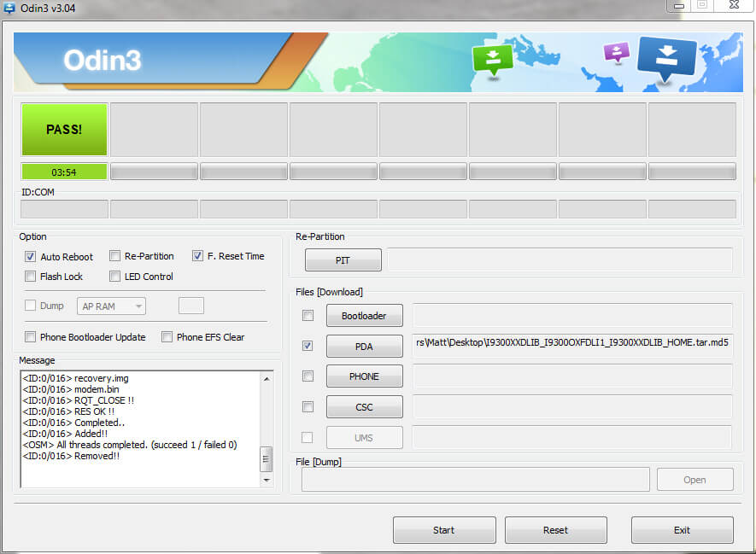The width and height of the screenshot is (756, 554).
Task: Check the UMS file checkbox
Action: pyautogui.click(x=308, y=437)
